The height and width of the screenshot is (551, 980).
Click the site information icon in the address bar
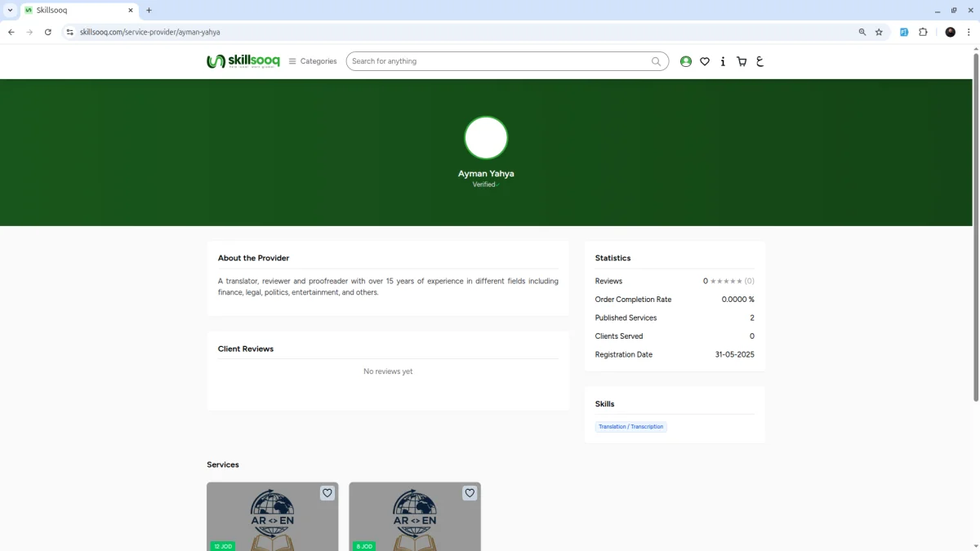point(70,32)
